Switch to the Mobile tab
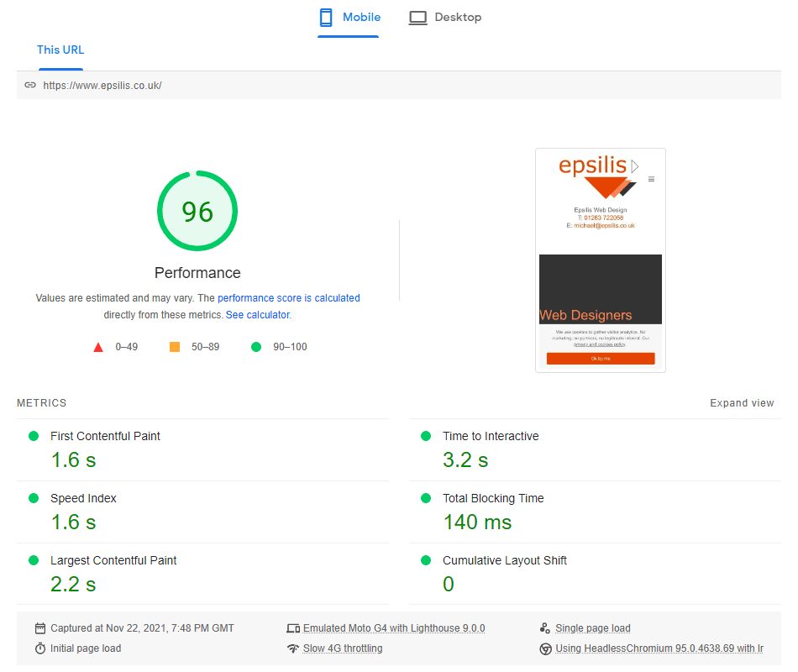 pos(349,18)
